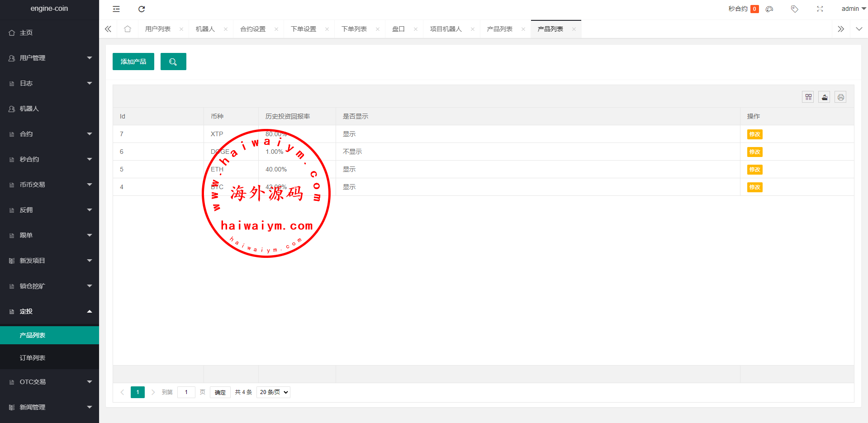The width and height of the screenshot is (868, 423).
Task: Click 修改 button for the XTP row
Action: [x=754, y=134]
